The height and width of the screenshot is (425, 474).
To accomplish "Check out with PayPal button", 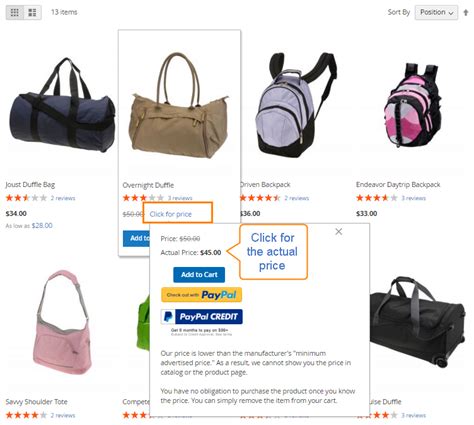I will coord(201,295).
